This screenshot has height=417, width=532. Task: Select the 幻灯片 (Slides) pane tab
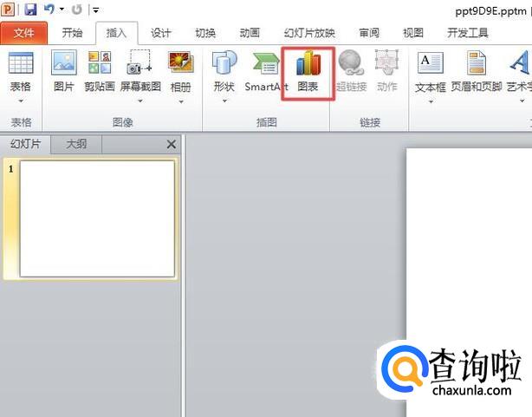click(x=25, y=144)
